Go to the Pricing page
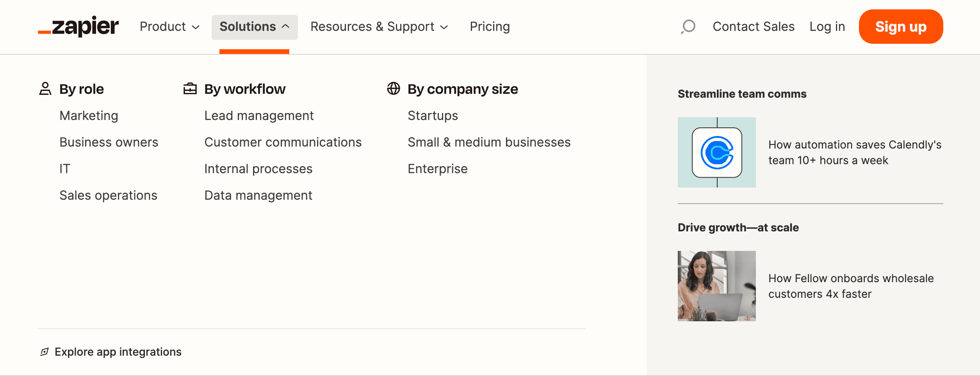Viewport: 980px width, 376px height. point(490,27)
